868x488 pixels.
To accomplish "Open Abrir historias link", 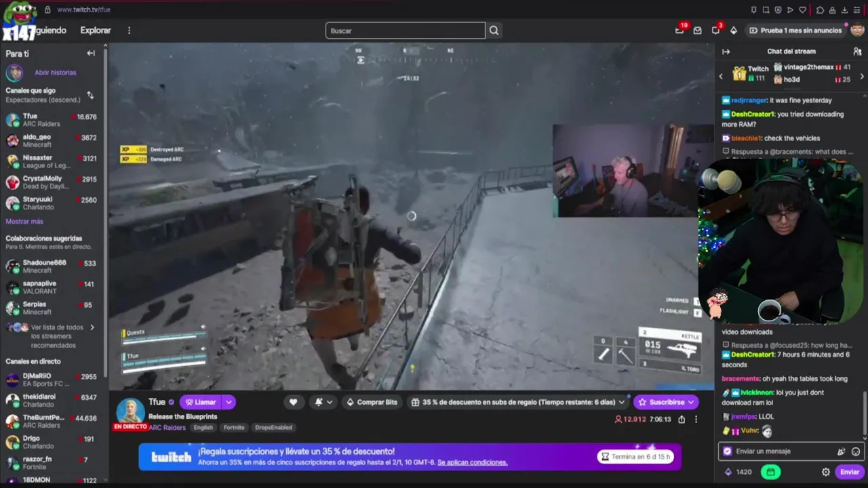I will pyautogui.click(x=56, y=73).
